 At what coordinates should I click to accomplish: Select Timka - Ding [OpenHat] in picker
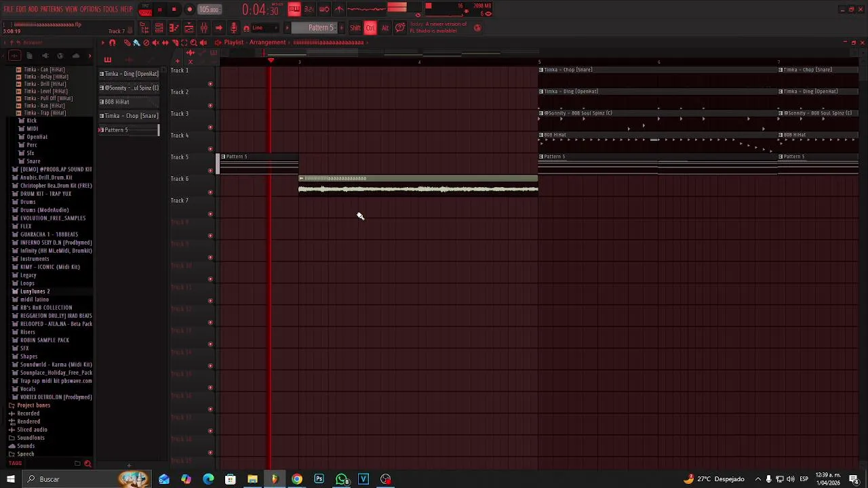click(x=129, y=74)
